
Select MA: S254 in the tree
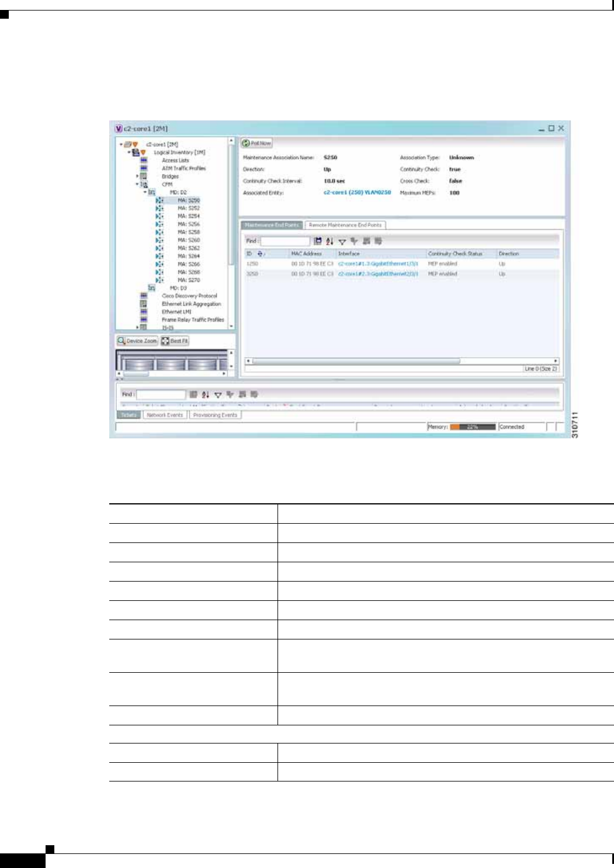pyautogui.click(x=189, y=216)
